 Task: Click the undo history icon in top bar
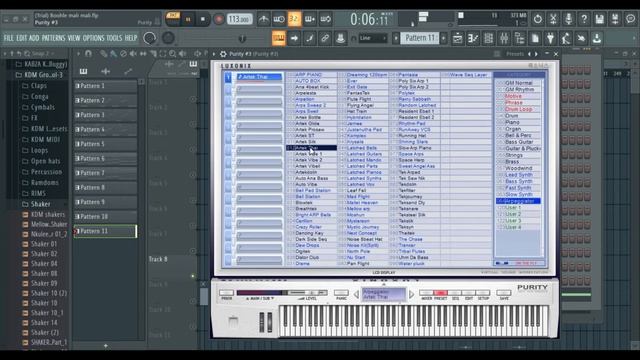coord(538,19)
